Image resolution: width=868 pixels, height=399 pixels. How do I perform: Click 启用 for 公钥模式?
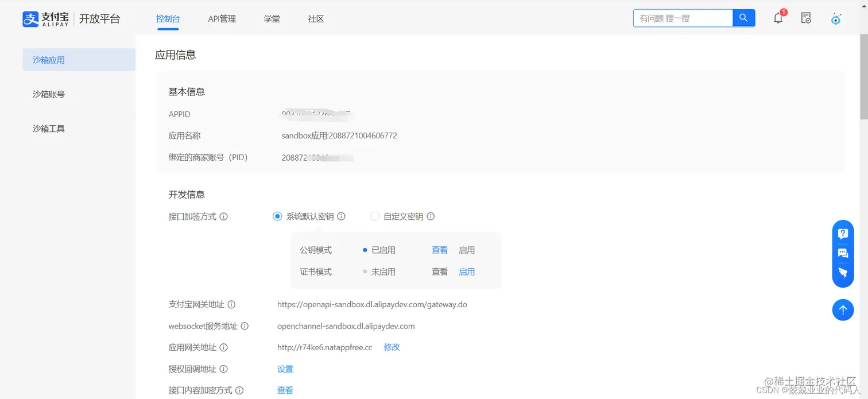467,250
